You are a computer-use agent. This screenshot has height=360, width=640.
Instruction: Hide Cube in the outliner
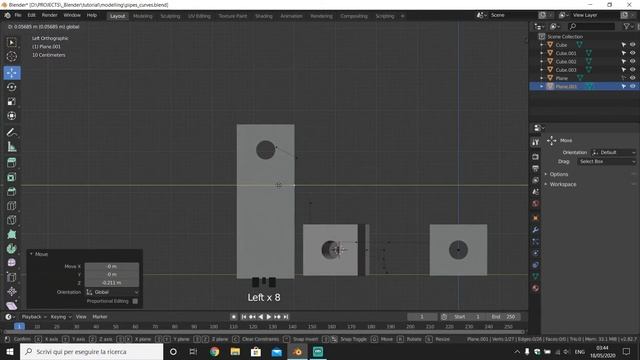pyautogui.click(x=633, y=45)
